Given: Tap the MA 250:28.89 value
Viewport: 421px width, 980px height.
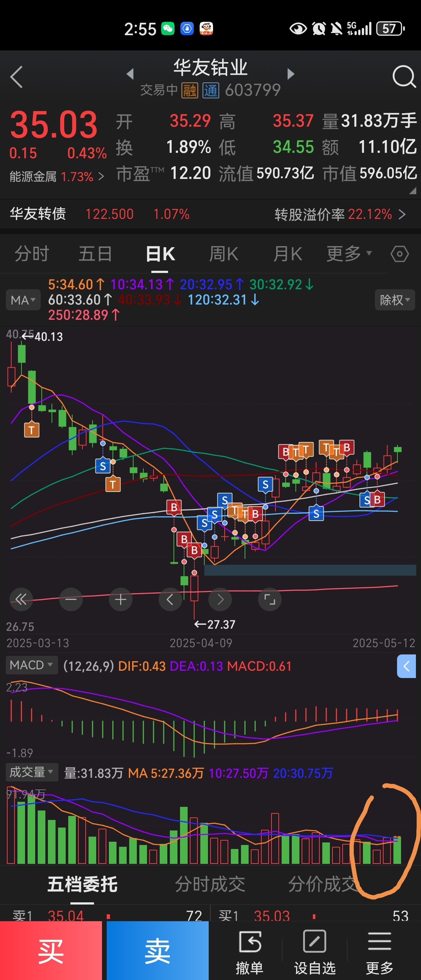Looking at the screenshot, I should (84, 315).
